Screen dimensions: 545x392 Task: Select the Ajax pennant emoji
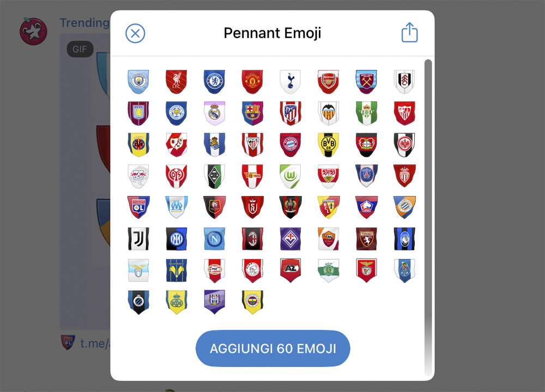coord(252,271)
